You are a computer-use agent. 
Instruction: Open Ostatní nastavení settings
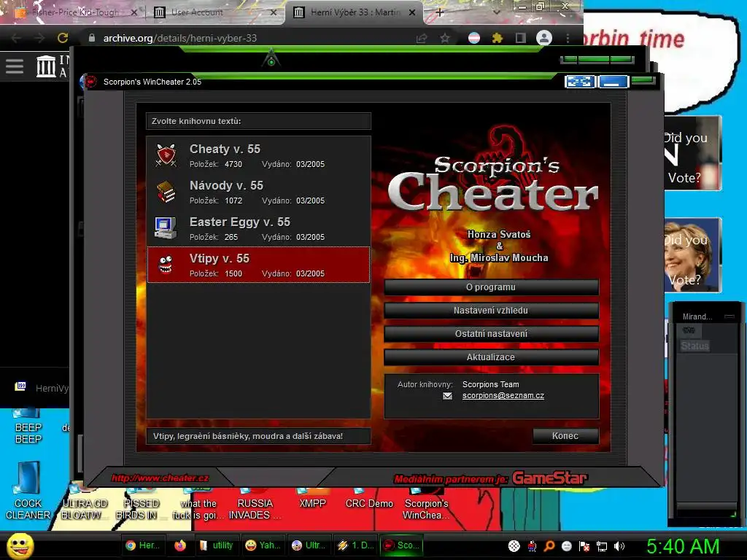[x=491, y=334]
